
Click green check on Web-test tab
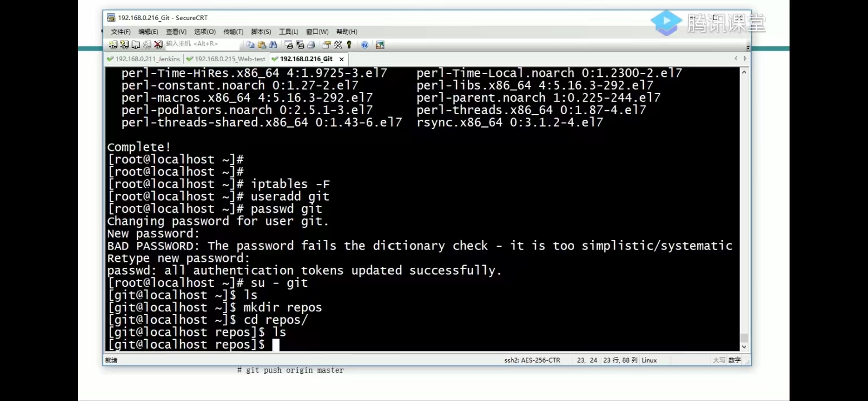(190, 58)
